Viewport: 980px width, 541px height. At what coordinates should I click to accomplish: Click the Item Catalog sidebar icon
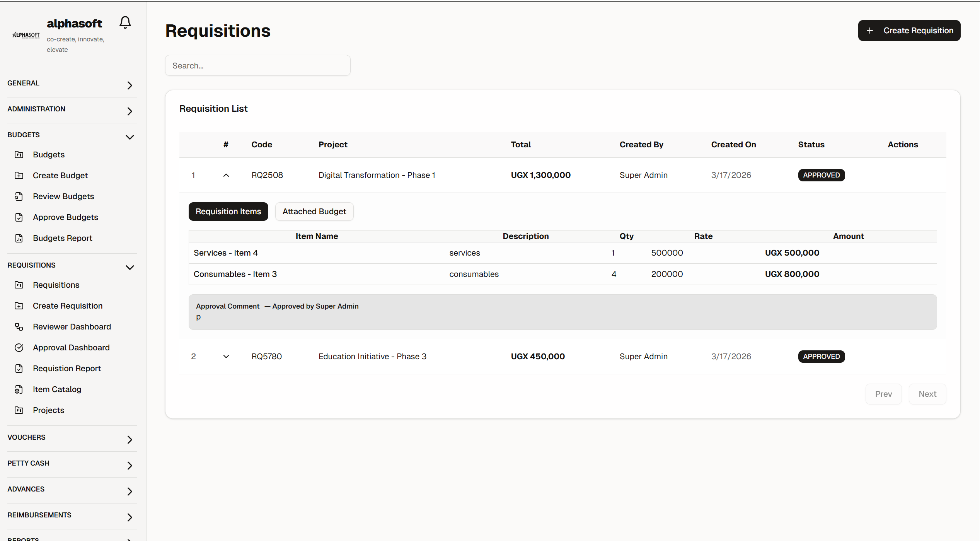19,389
